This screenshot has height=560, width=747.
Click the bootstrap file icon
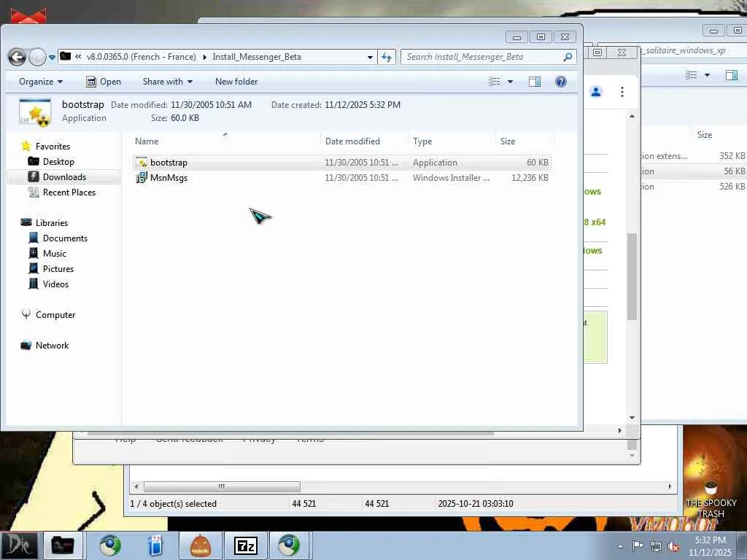click(x=142, y=163)
